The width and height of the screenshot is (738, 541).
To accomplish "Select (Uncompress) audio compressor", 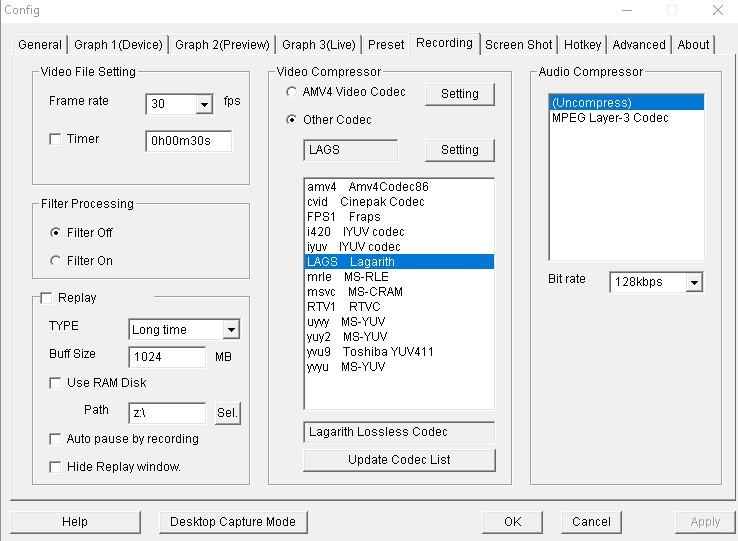I will tap(626, 103).
